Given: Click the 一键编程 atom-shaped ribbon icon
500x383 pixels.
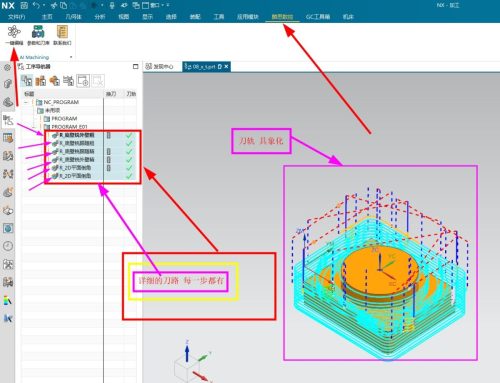Looking at the screenshot, I should pyautogui.click(x=14, y=32).
